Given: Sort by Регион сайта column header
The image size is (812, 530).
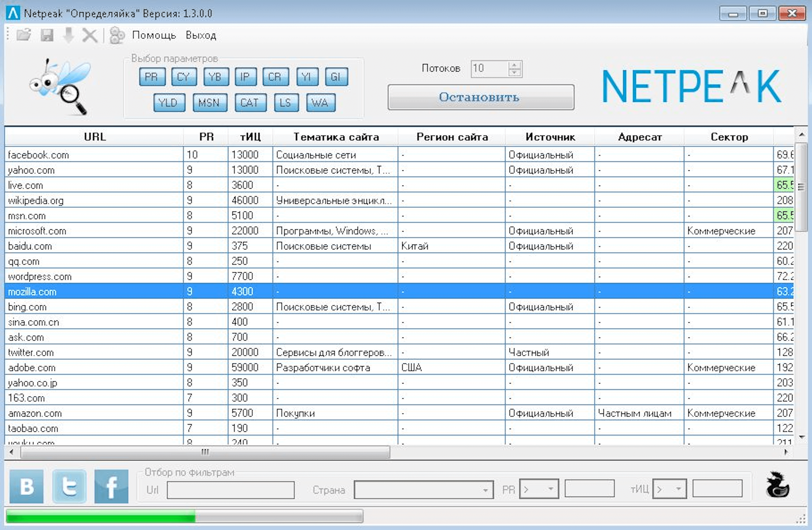Looking at the screenshot, I should click(x=451, y=137).
